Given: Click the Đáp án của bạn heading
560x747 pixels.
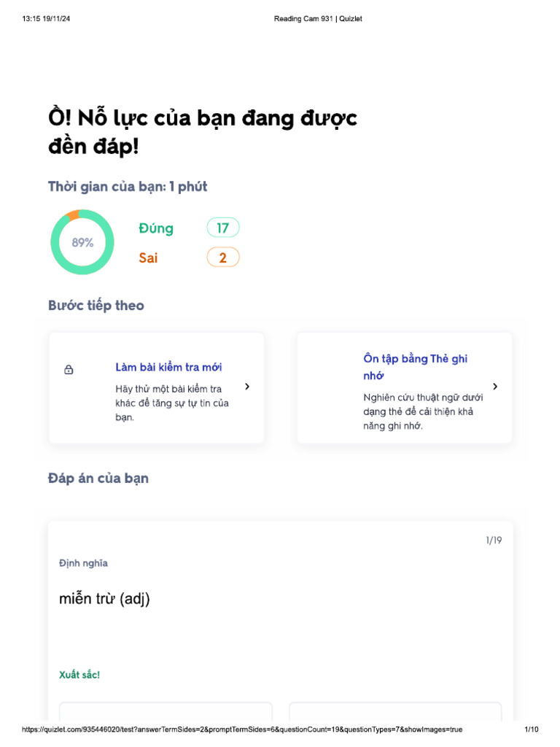Looking at the screenshot, I should [x=98, y=479].
